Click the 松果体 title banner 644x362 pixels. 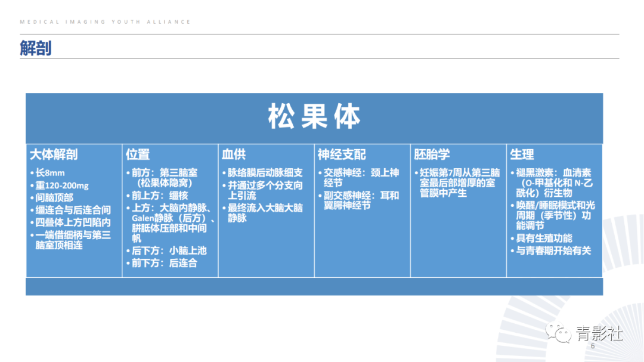(314, 118)
